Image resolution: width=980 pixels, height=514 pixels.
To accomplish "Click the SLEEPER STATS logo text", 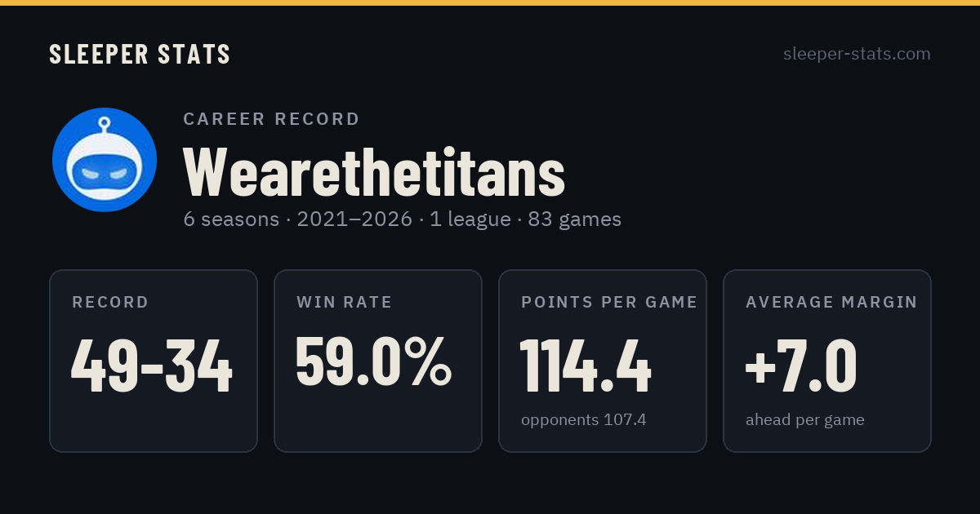I will pos(140,54).
